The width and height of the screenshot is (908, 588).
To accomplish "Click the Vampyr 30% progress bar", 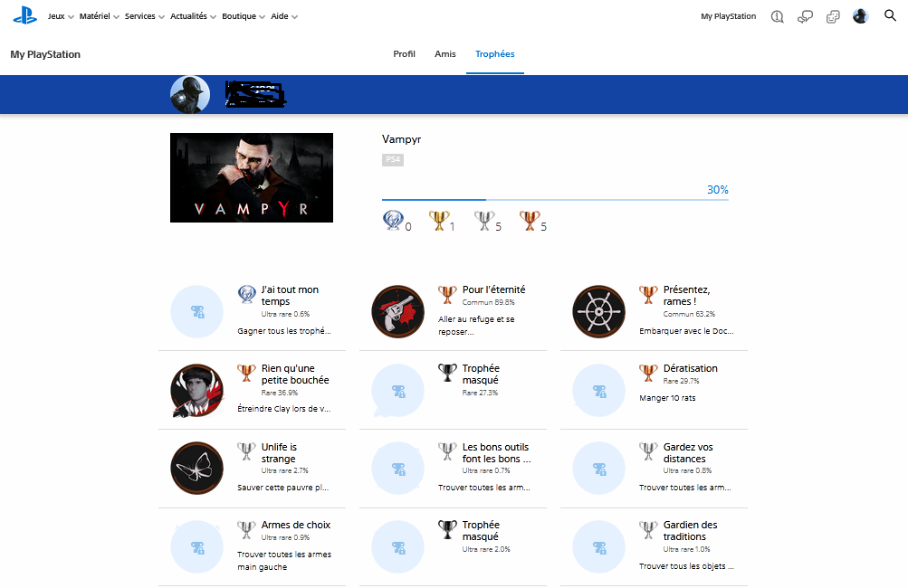I will tap(555, 200).
